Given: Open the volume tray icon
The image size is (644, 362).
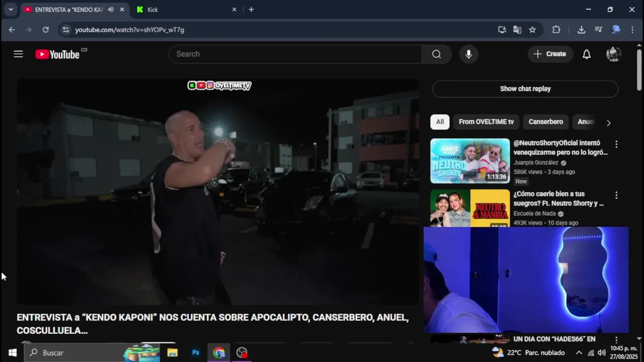Looking at the screenshot, I should (602, 352).
